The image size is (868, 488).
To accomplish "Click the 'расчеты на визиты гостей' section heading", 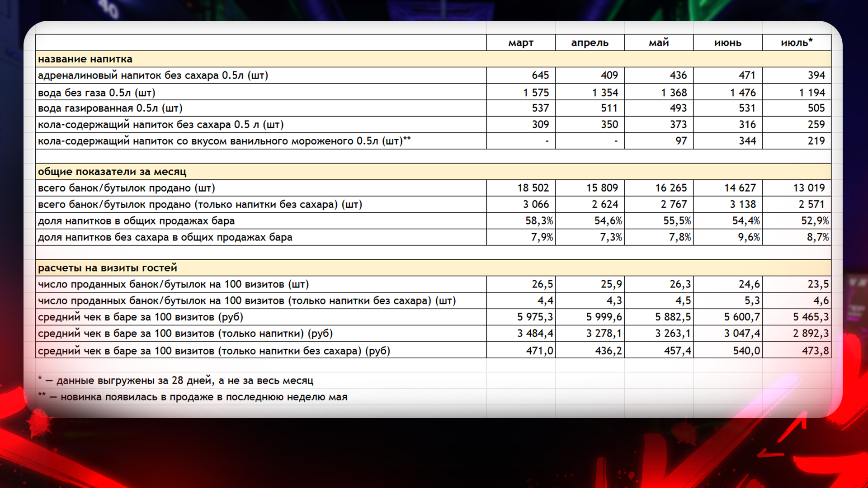I will coord(107,268).
